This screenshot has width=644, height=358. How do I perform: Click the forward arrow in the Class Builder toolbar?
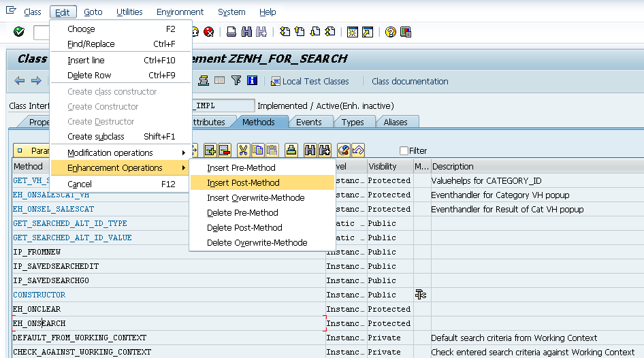pyautogui.click(x=36, y=81)
